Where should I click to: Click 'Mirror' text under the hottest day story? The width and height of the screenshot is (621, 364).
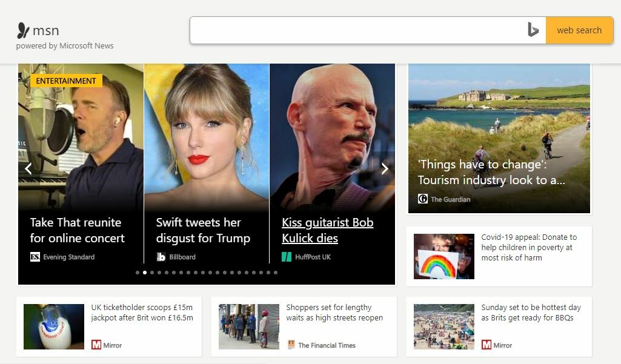503,345
